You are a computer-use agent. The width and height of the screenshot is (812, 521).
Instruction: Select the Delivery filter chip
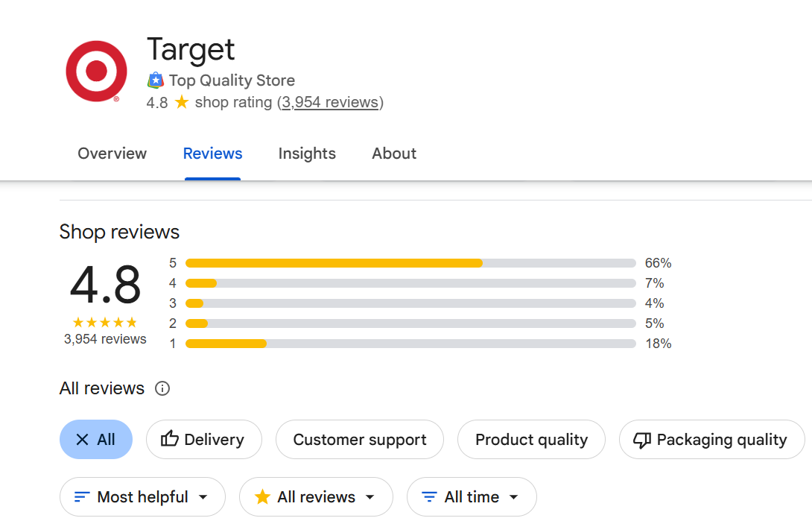[x=204, y=439]
